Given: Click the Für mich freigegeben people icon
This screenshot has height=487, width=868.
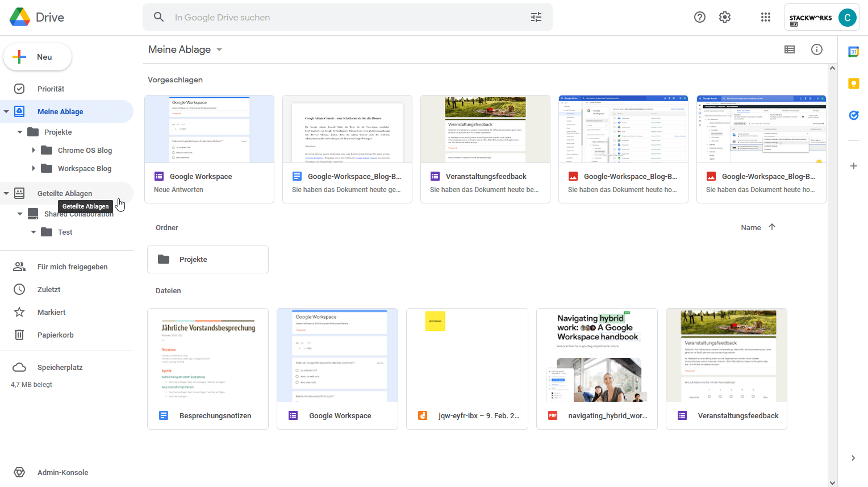Looking at the screenshot, I should 19,267.
